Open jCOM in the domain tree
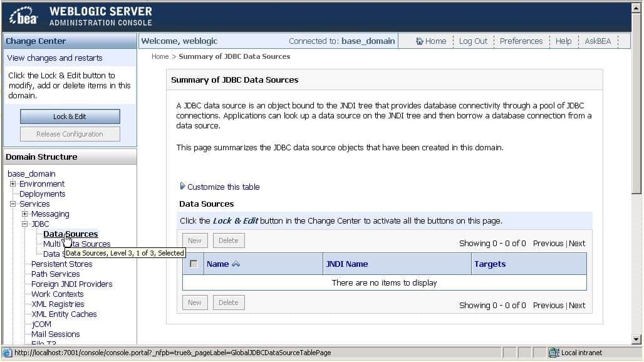This screenshot has width=644, height=362. point(41,324)
